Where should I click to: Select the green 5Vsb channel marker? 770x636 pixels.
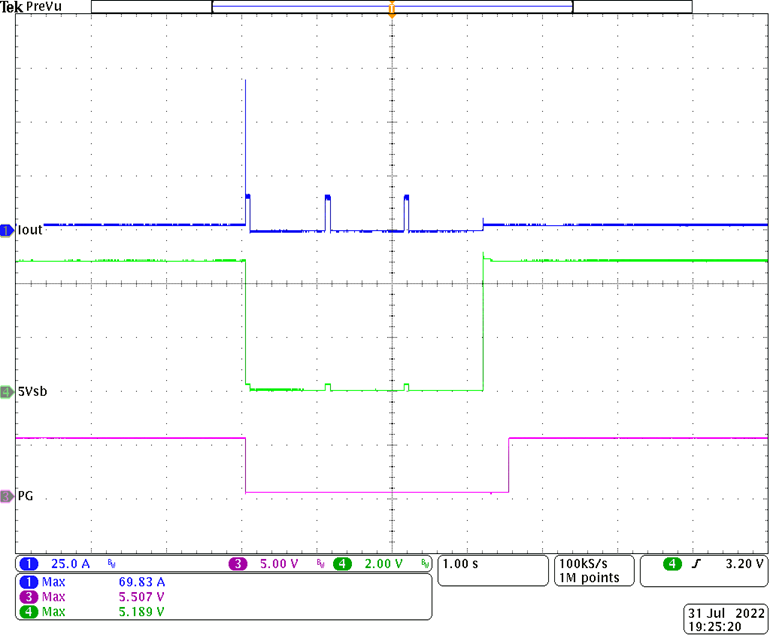coord(7,391)
